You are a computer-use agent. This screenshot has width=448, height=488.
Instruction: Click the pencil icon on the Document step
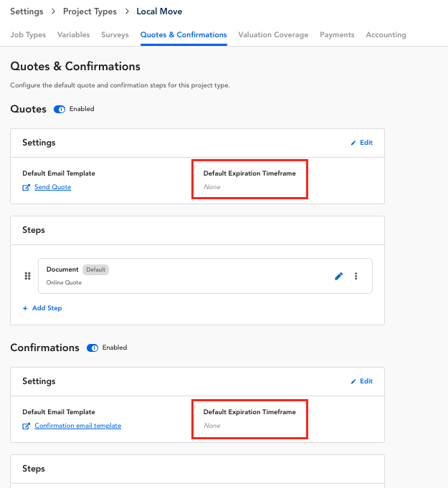(x=339, y=276)
